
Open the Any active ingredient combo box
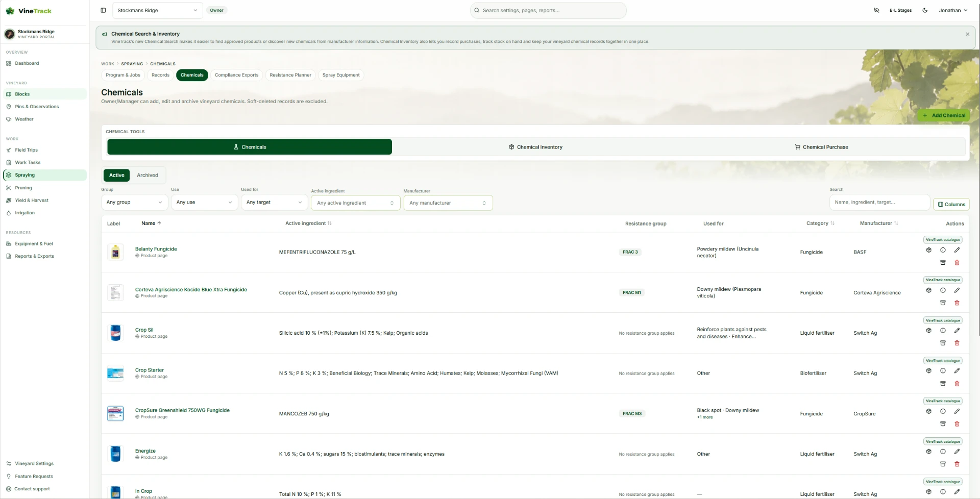pyautogui.click(x=355, y=203)
